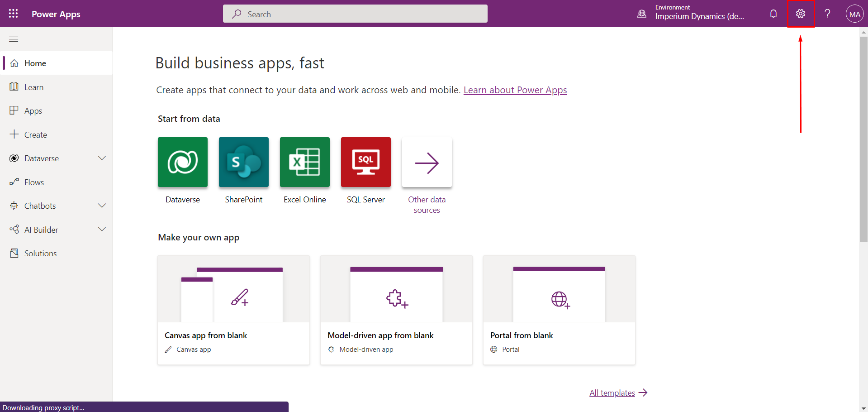
Task: Go to Apps in sidebar
Action: coord(33,111)
